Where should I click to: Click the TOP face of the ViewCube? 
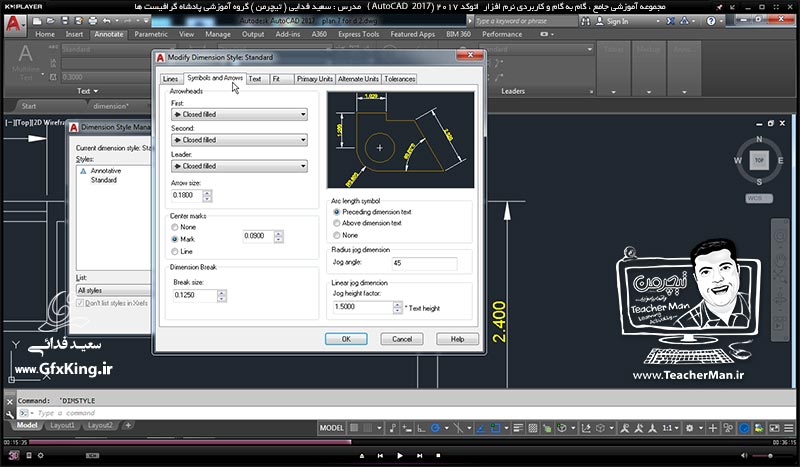click(759, 160)
